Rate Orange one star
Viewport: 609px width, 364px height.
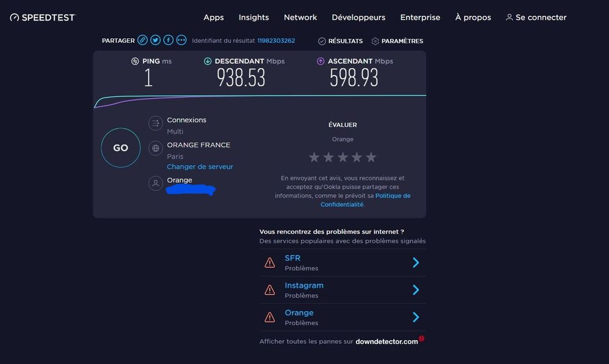coord(314,157)
